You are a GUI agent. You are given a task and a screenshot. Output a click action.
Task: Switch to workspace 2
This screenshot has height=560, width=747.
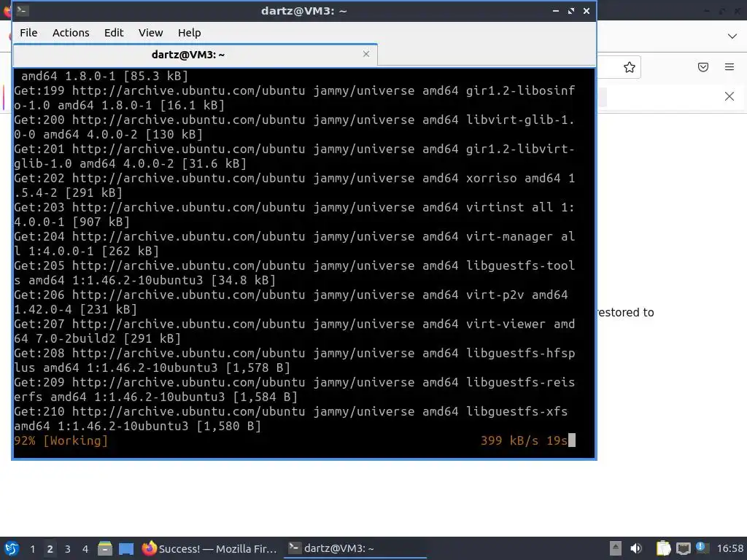coord(50,549)
